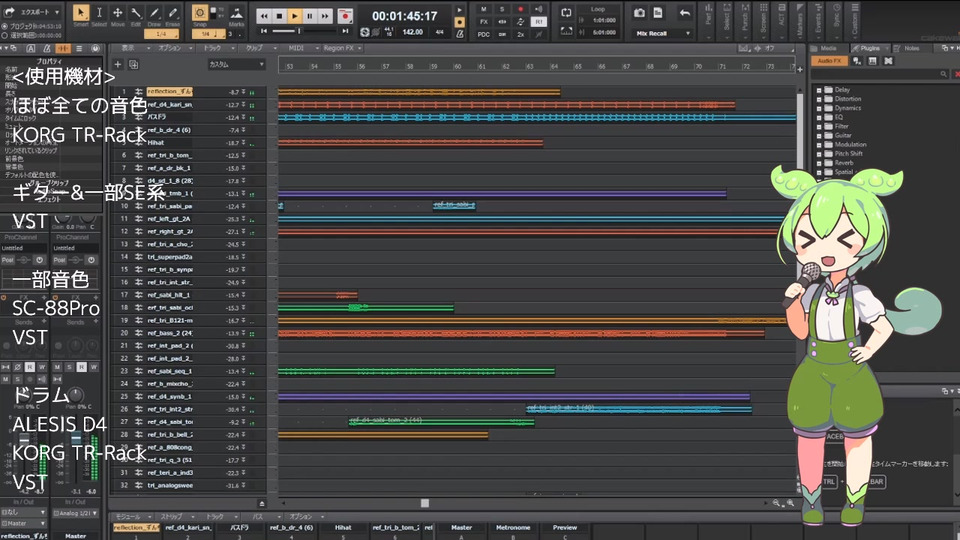
Task: Click the Audio FX button
Action: tap(829, 61)
